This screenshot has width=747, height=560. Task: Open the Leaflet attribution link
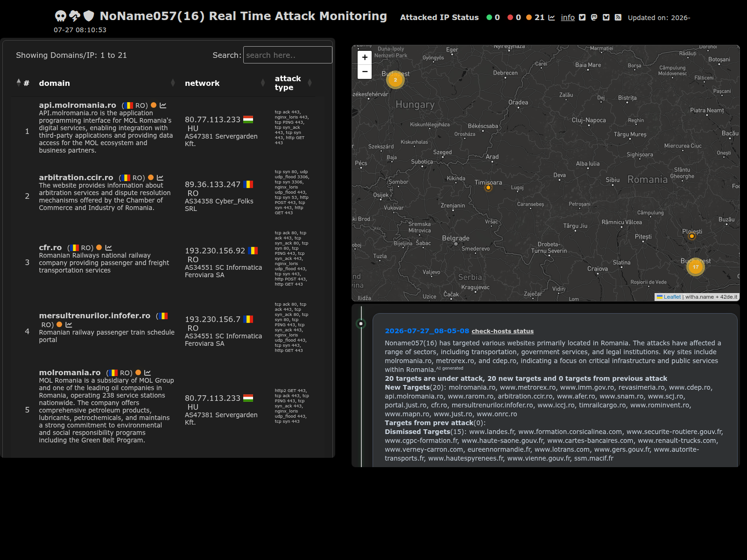(x=672, y=297)
